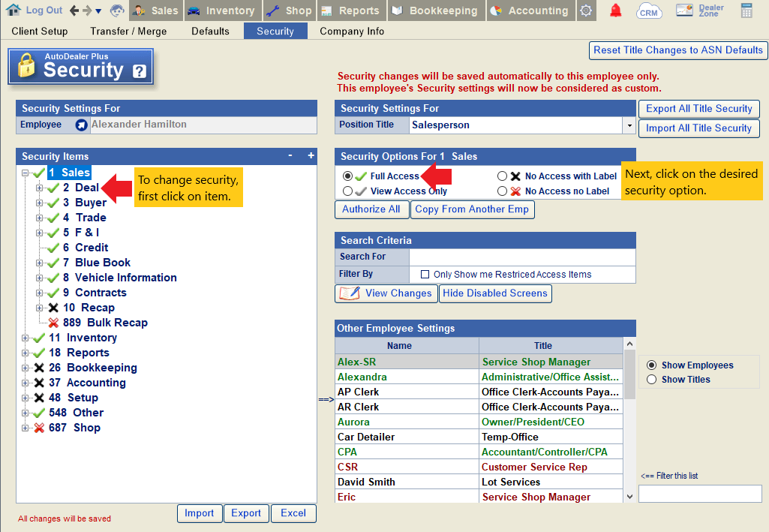The height and width of the screenshot is (532, 769).
Task: Click the Search For input field
Action: tap(522, 257)
